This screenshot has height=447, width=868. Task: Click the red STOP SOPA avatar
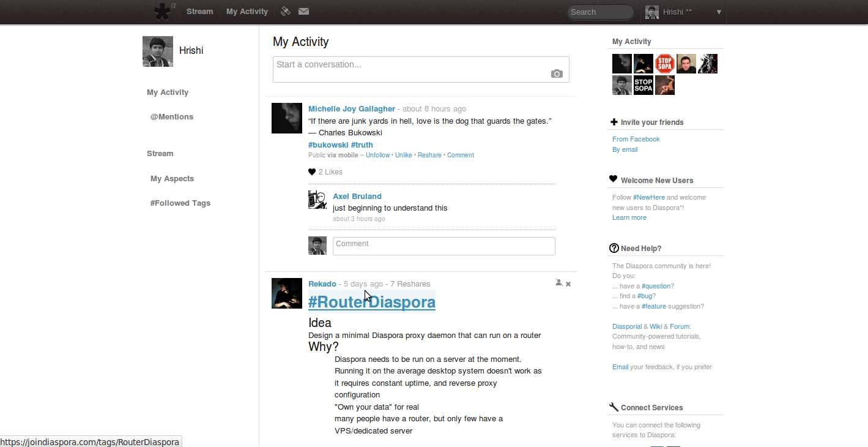[x=664, y=64]
